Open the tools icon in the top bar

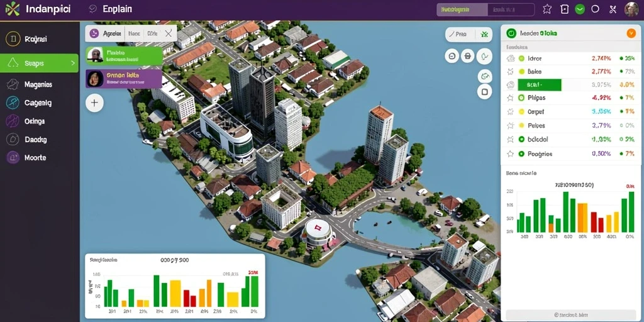coord(613,9)
